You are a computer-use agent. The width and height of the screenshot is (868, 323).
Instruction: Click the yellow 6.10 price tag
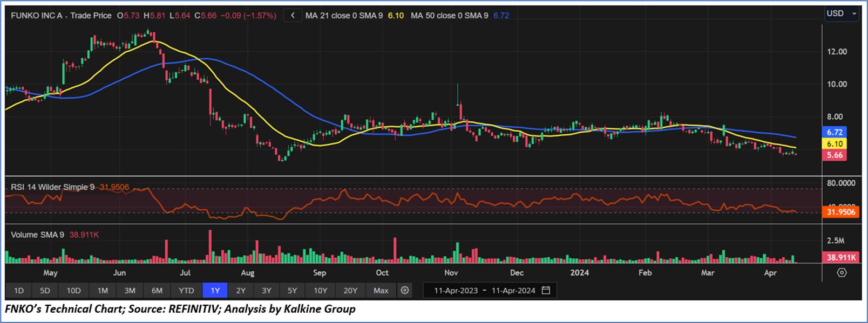835,144
